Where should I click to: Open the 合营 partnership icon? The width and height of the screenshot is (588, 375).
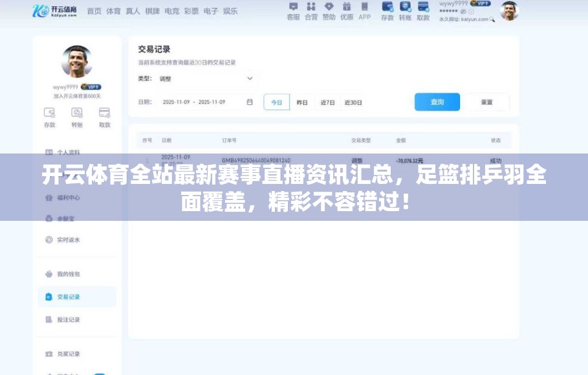pos(312,12)
